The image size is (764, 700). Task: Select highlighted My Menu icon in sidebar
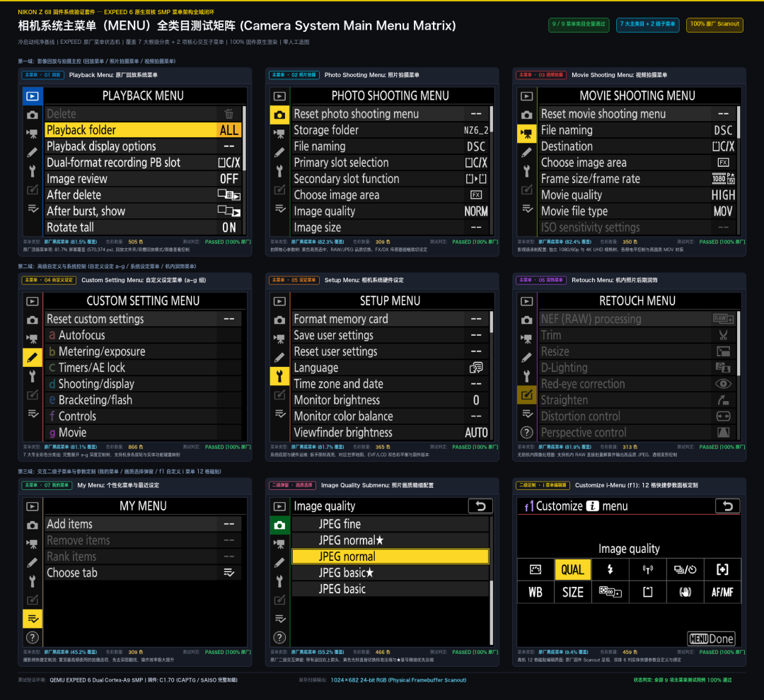[32, 619]
